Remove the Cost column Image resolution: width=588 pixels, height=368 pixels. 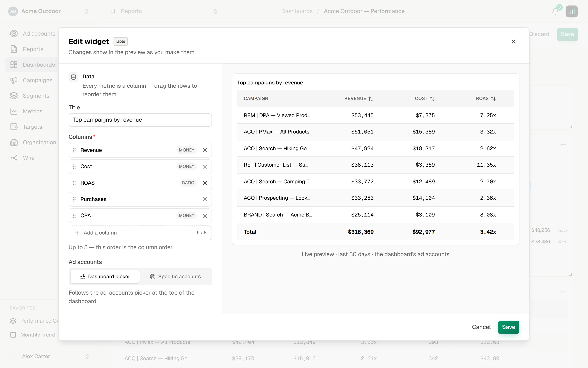coord(205,166)
